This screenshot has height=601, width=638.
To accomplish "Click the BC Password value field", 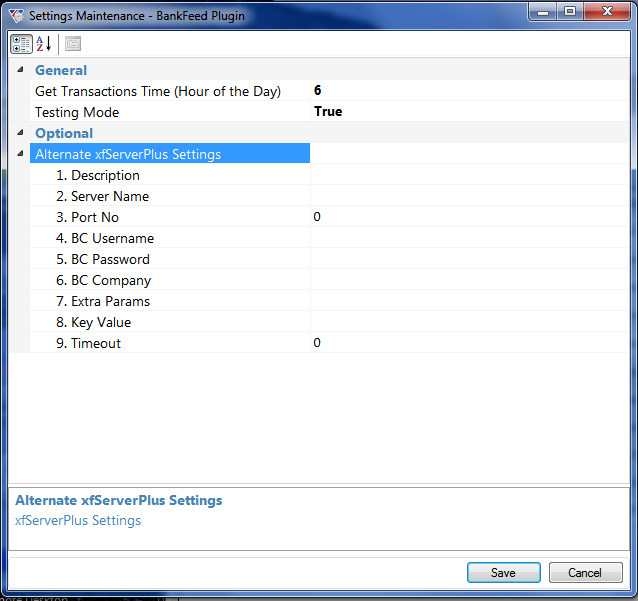I will (470, 259).
